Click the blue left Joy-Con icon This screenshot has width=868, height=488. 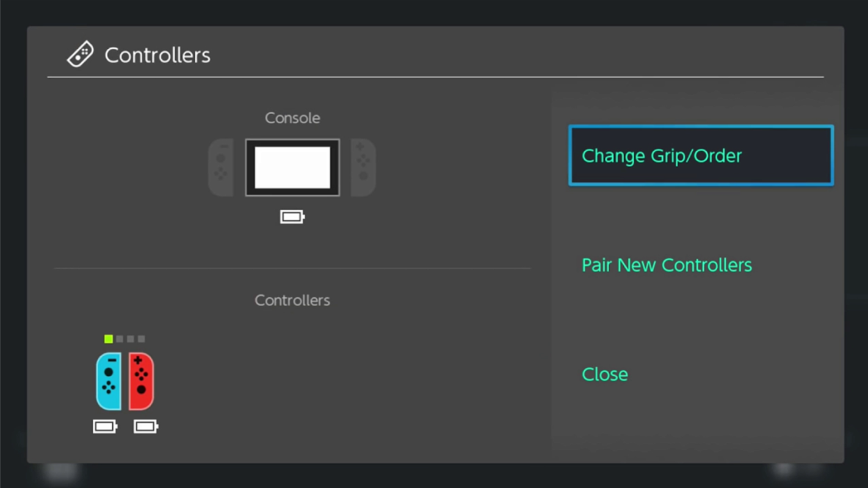coord(109,381)
